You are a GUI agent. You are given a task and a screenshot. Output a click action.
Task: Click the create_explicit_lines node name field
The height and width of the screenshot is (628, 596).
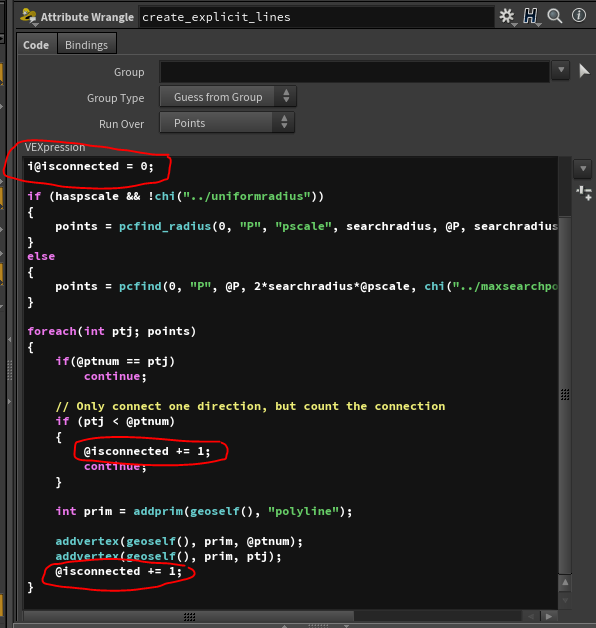(316, 17)
